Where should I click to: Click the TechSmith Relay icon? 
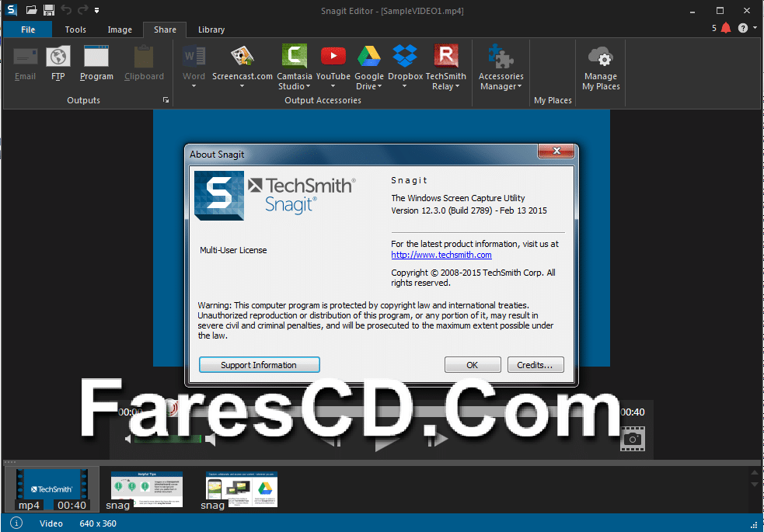[x=446, y=55]
